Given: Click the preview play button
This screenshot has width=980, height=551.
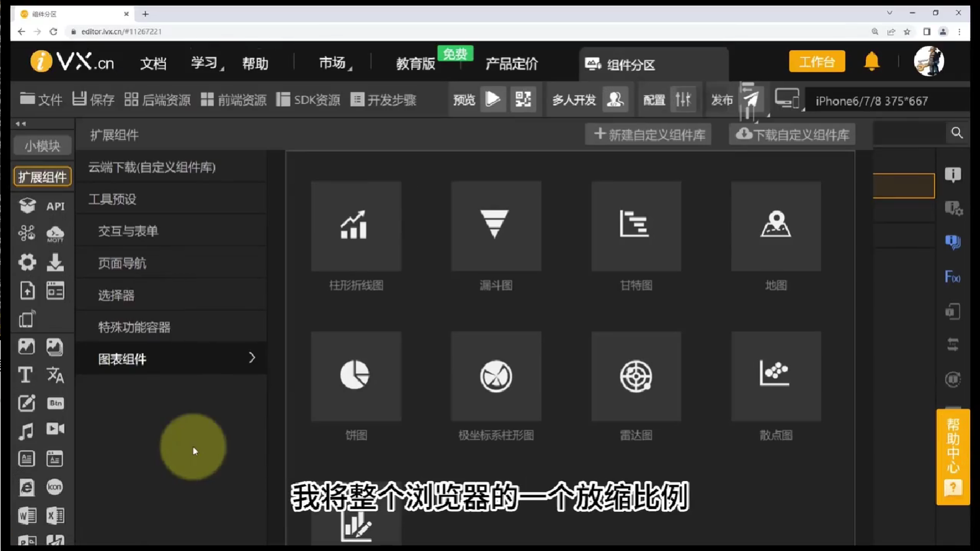Looking at the screenshot, I should pyautogui.click(x=493, y=99).
